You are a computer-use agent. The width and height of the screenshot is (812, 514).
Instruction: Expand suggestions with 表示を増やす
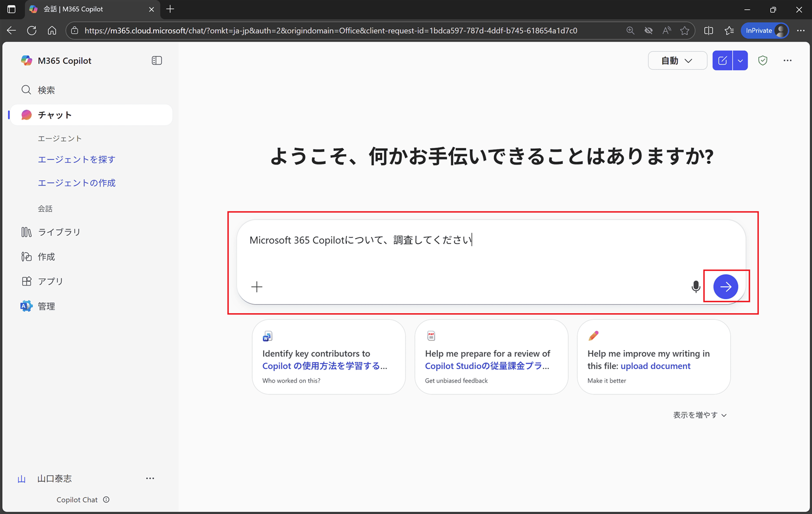coord(700,415)
